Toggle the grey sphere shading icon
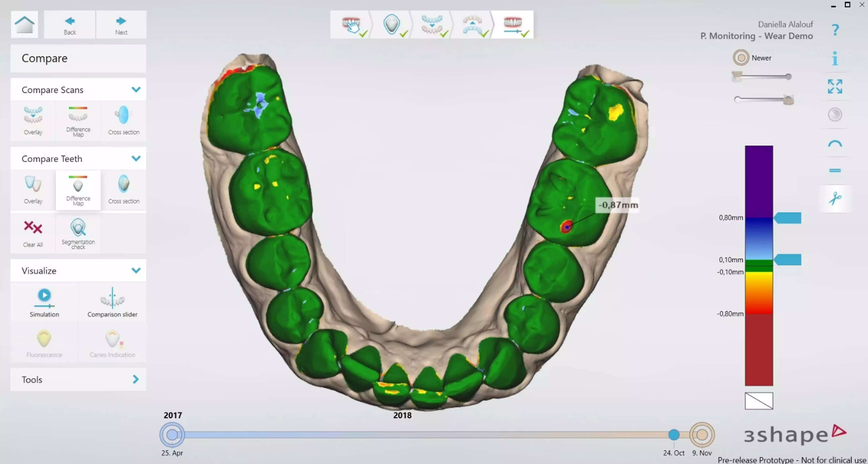 point(835,115)
